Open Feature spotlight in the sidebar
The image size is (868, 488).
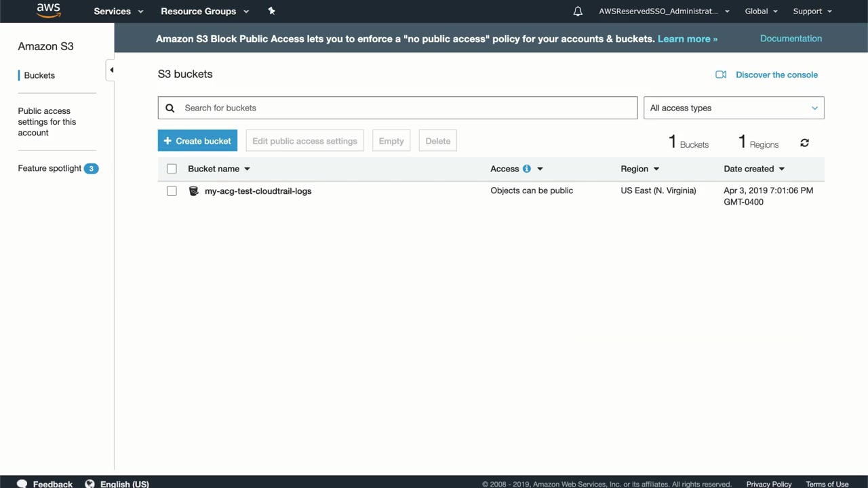click(50, 168)
